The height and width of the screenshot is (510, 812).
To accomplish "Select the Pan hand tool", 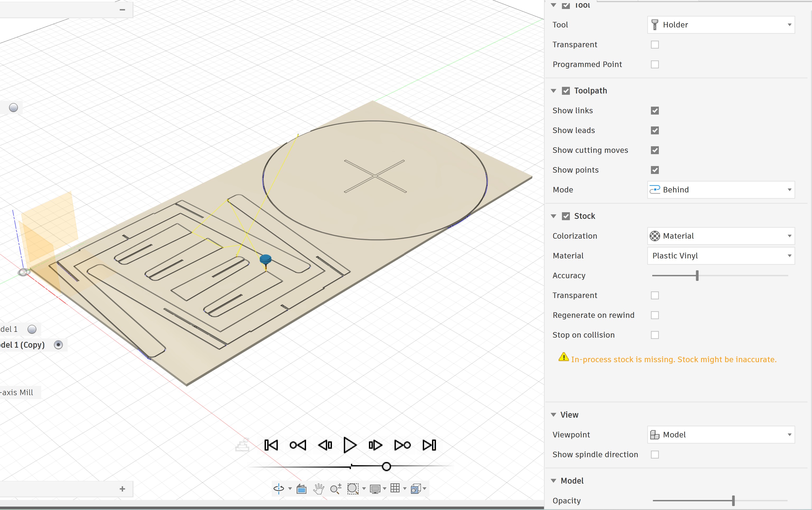I will click(318, 488).
